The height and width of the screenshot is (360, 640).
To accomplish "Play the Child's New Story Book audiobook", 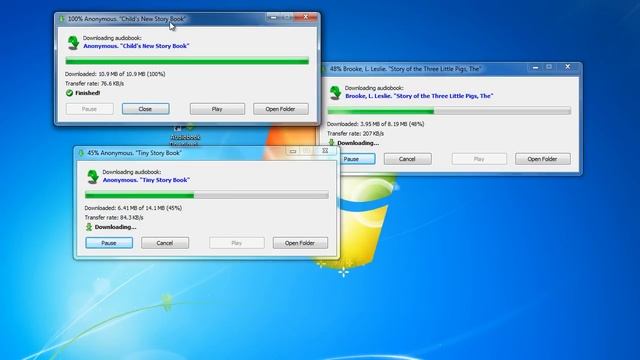I will 217,109.
